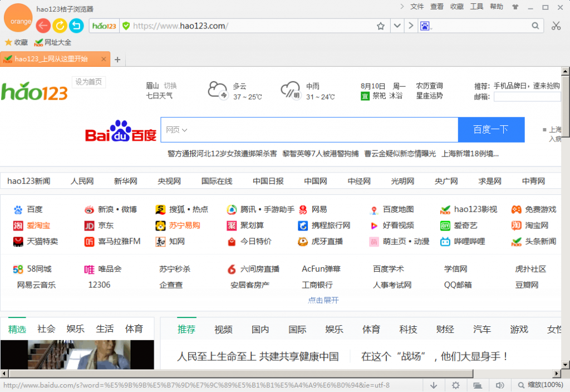Image resolution: width=570 pixels, height=392 pixels.
Task: Click the 爱淘宝 icon
Action: pyautogui.click(x=18, y=226)
